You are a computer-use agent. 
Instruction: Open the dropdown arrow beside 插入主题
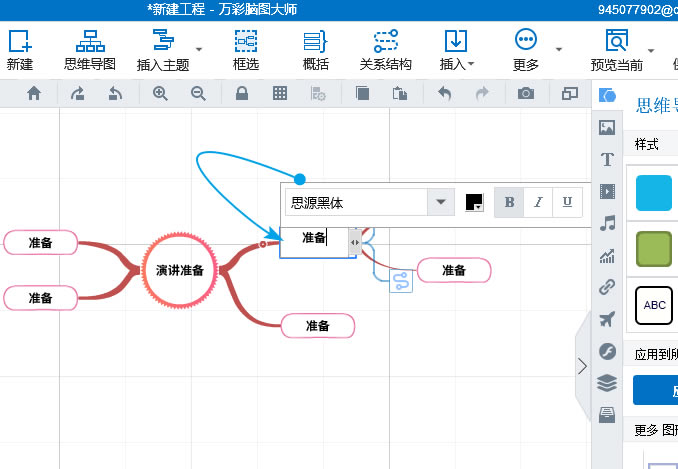coord(199,49)
